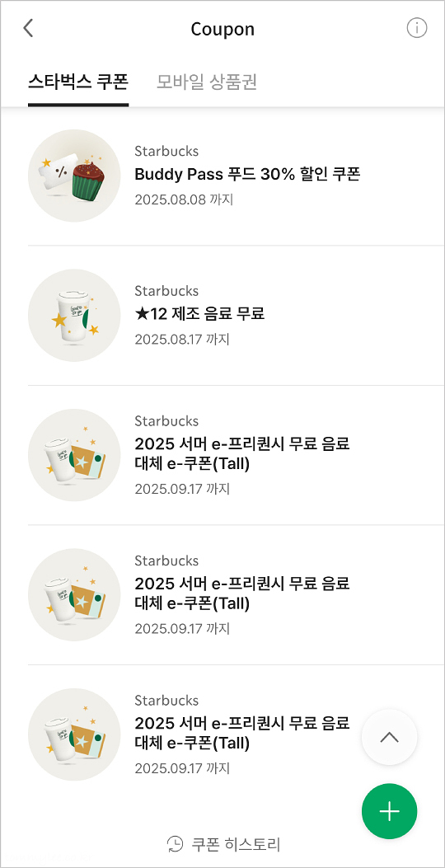Image resolution: width=445 pixels, height=868 pixels.
Task: Tap the 2025.08.17 까지 expiry text
Action: click(181, 339)
